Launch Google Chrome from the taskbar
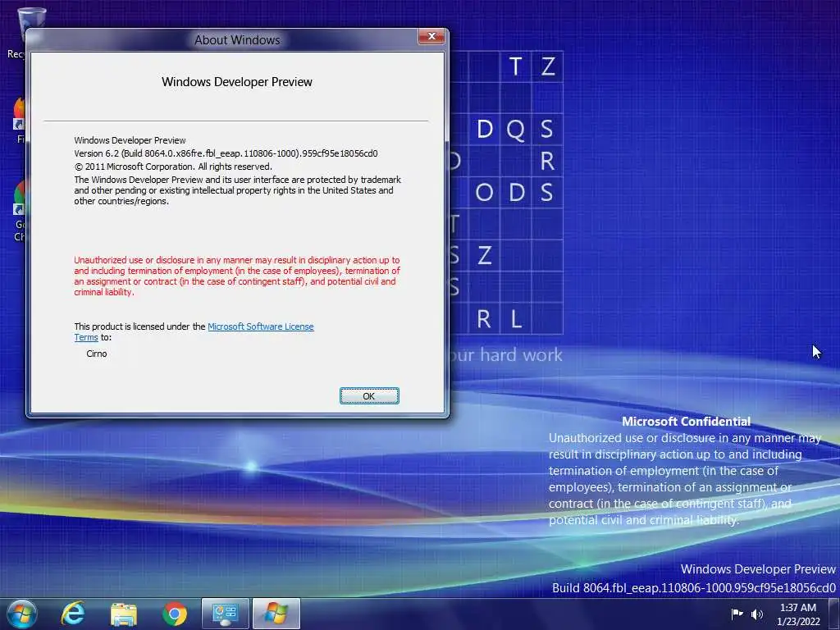This screenshot has width=840, height=630. click(x=175, y=614)
